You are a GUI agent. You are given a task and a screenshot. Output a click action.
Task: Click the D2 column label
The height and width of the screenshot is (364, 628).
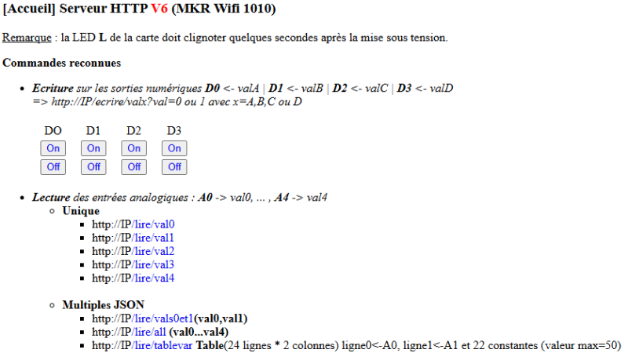pos(133,131)
